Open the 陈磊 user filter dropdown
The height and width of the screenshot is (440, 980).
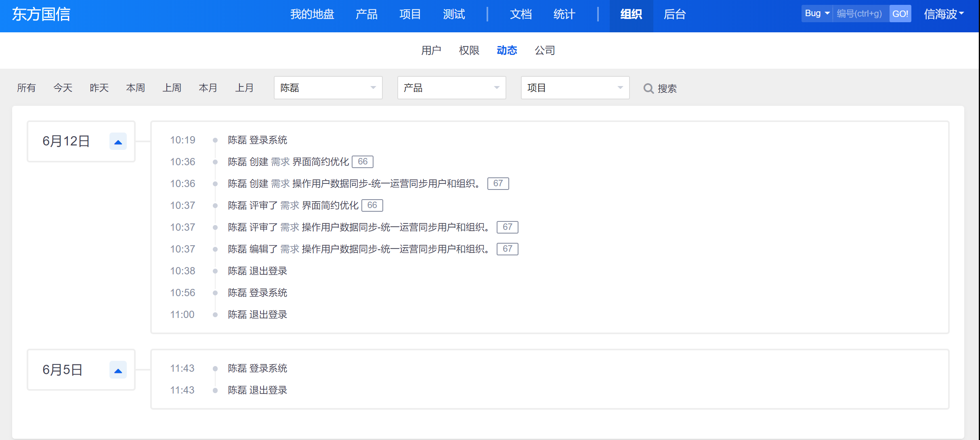coord(328,88)
